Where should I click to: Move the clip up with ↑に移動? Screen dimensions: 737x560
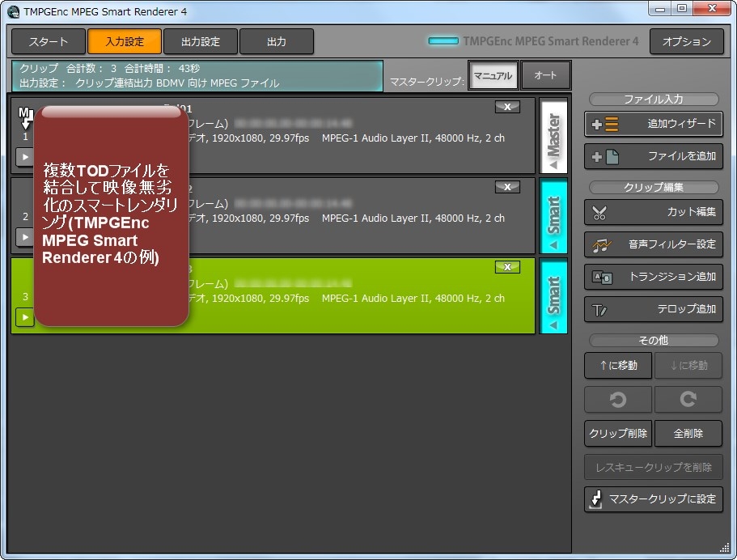point(618,365)
